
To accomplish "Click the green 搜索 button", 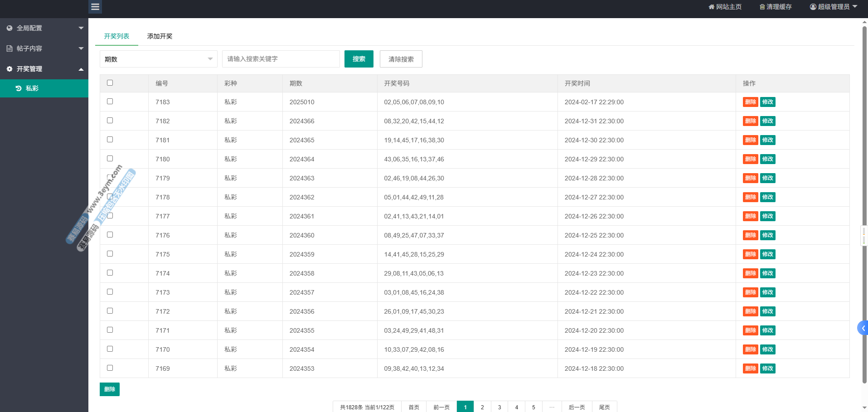I will click(359, 59).
